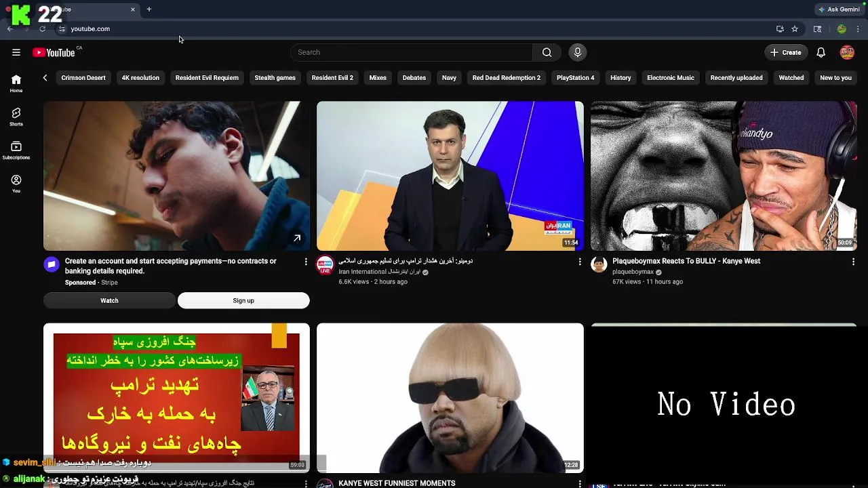Image resolution: width=868 pixels, height=488 pixels.
Task: Click the YouTube search field
Action: pyautogui.click(x=412, y=52)
